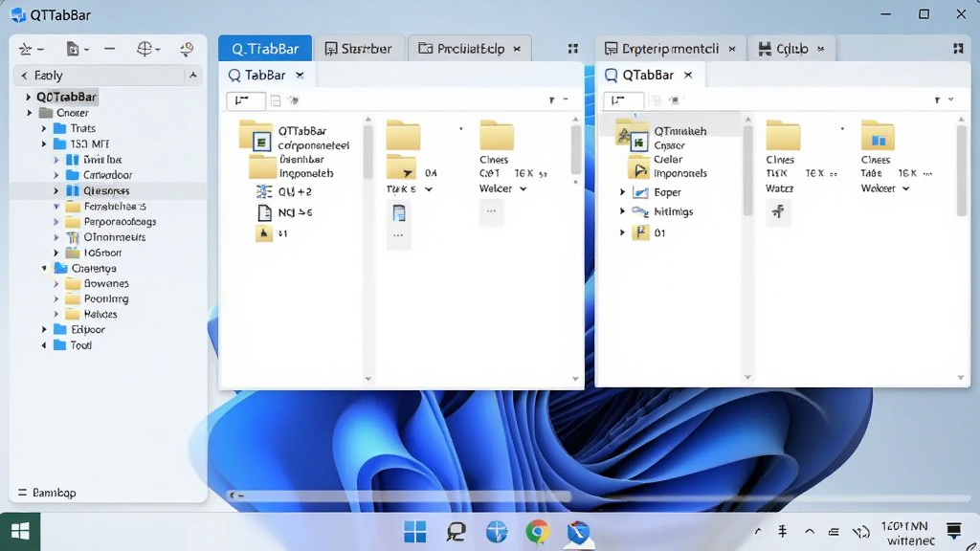Collapse the Faoly panel with its up chevron
The width and height of the screenshot is (980, 551).
[193, 75]
